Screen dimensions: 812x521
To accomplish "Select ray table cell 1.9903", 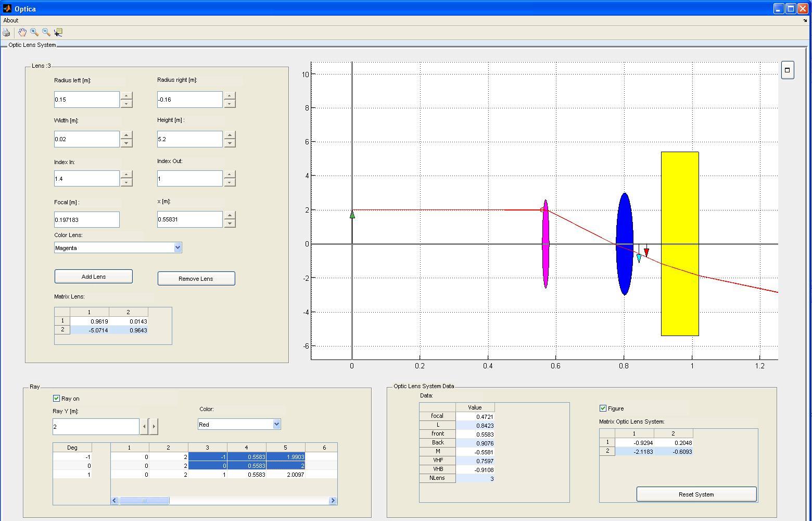I will coord(286,456).
